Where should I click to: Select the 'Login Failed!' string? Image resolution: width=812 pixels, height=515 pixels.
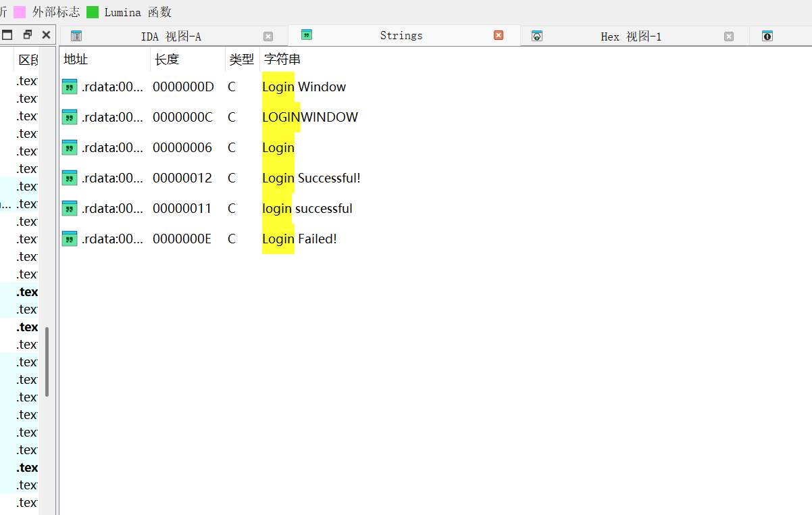tap(299, 239)
